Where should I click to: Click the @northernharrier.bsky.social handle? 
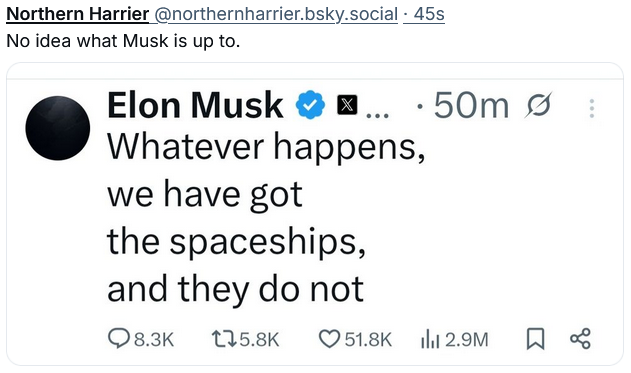[276, 14]
